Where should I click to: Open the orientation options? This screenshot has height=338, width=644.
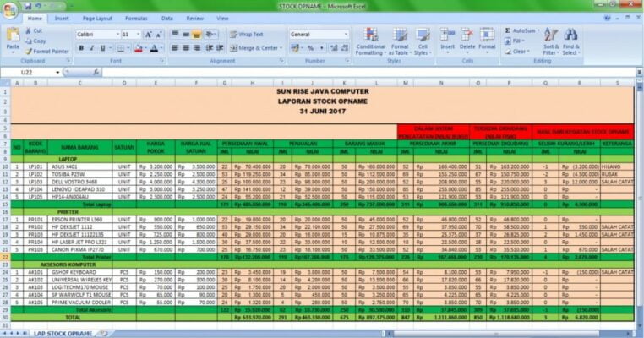click(211, 34)
